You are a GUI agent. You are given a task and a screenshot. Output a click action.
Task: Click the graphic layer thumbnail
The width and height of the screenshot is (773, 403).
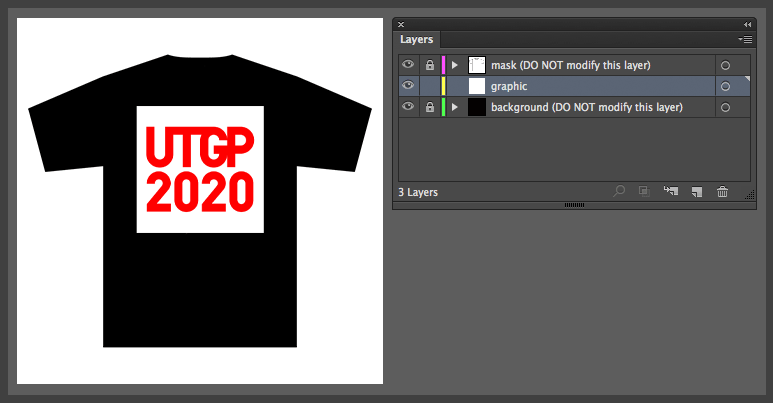click(477, 86)
